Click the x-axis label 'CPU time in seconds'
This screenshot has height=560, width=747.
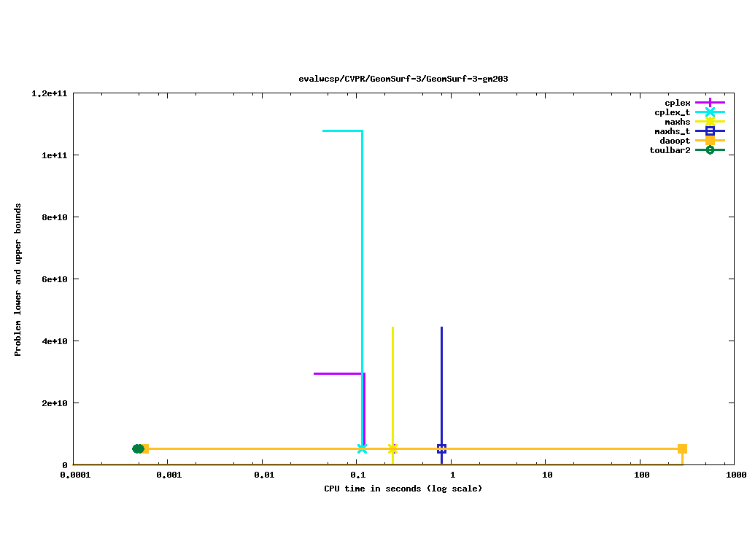(403, 489)
